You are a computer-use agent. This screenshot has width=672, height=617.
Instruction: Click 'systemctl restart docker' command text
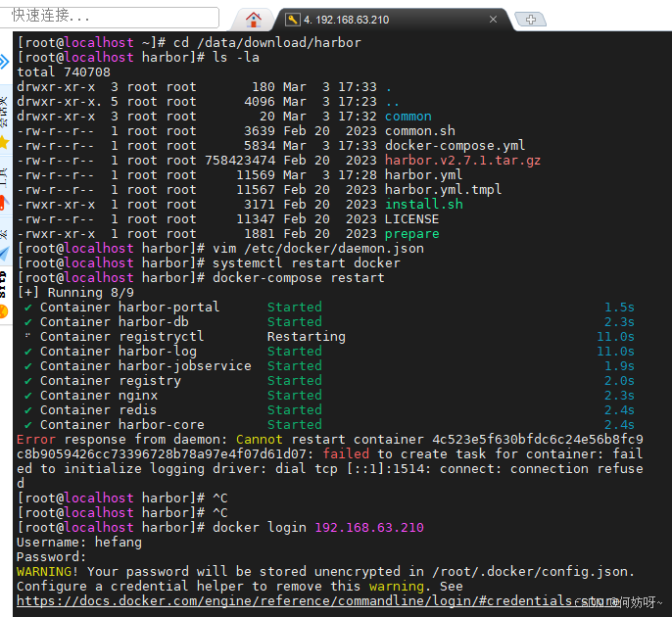(307, 262)
